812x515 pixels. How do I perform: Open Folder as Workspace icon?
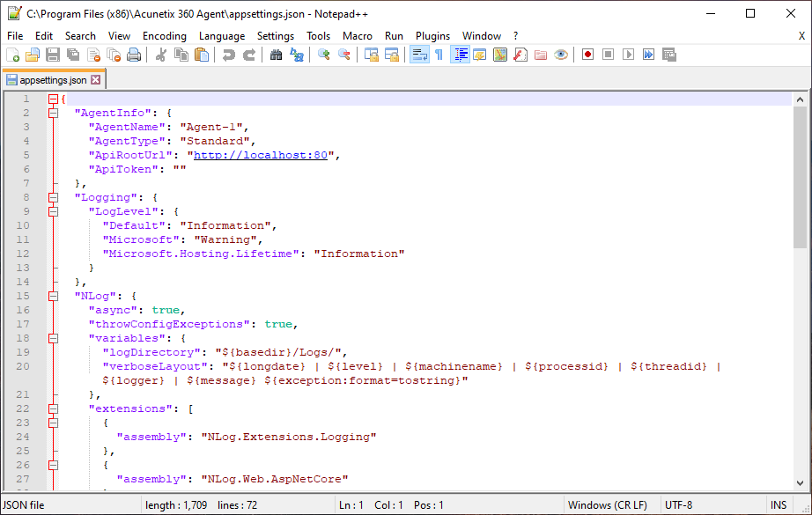(541, 55)
